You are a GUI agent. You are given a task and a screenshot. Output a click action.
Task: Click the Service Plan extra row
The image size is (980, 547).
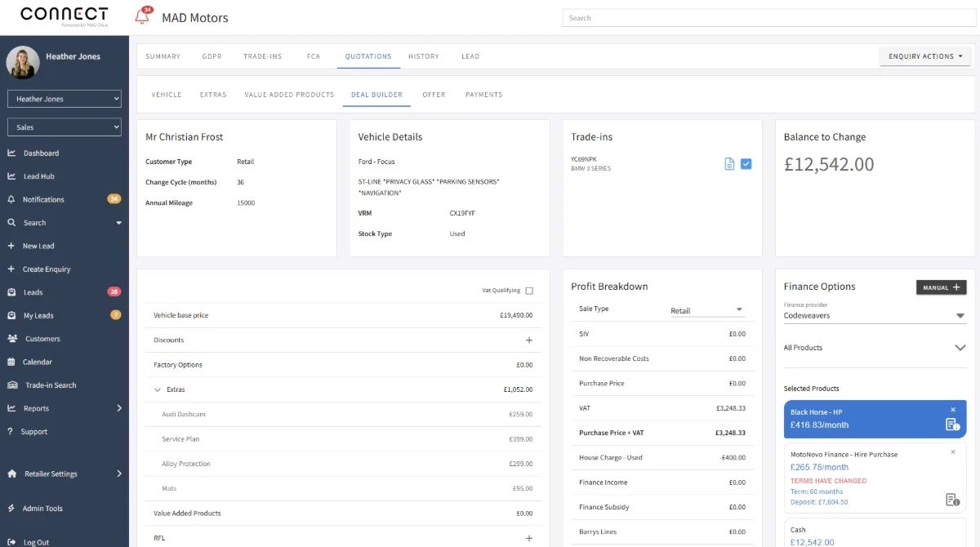[343, 439]
